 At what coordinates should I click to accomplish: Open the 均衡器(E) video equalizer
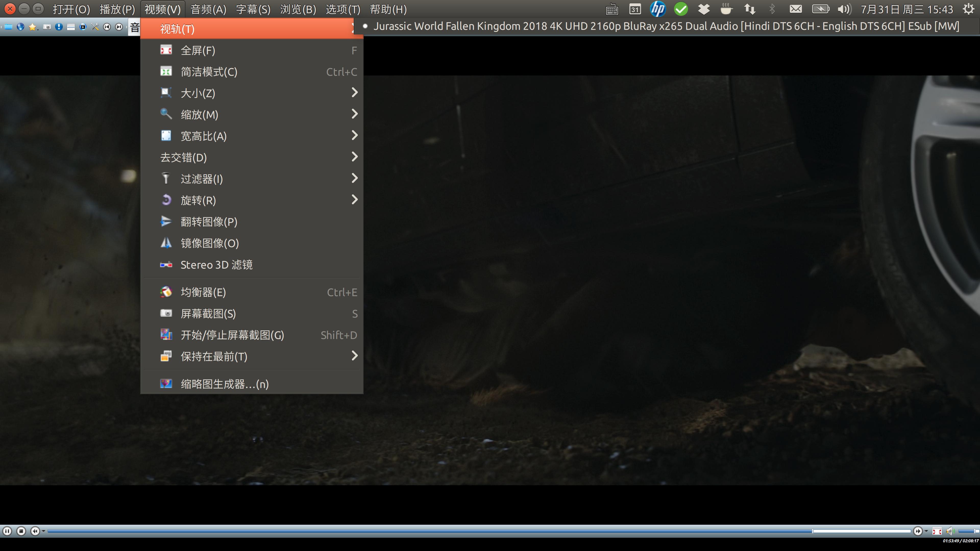tap(252, 292)
